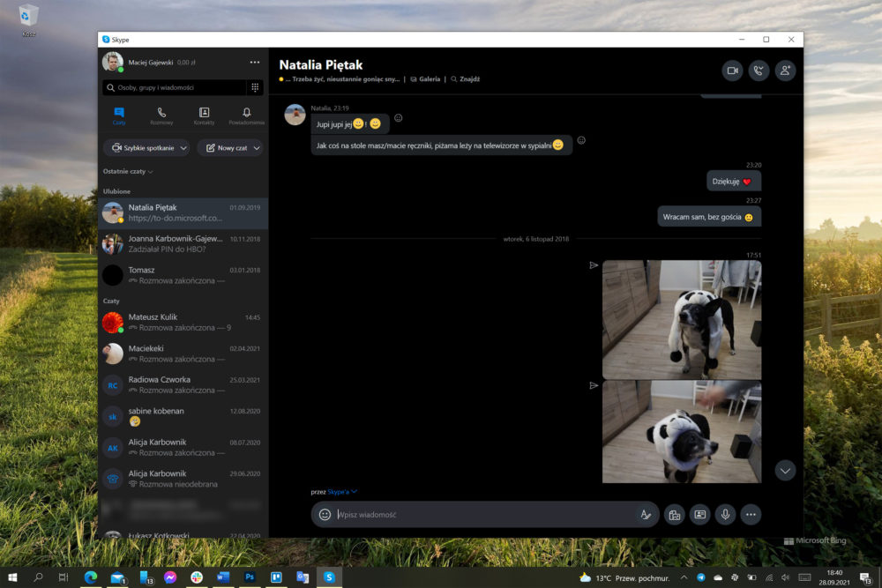This screenshot has width=882, height=588.
Task: Click Ulubione section header
Action: [x=116, y=191]
